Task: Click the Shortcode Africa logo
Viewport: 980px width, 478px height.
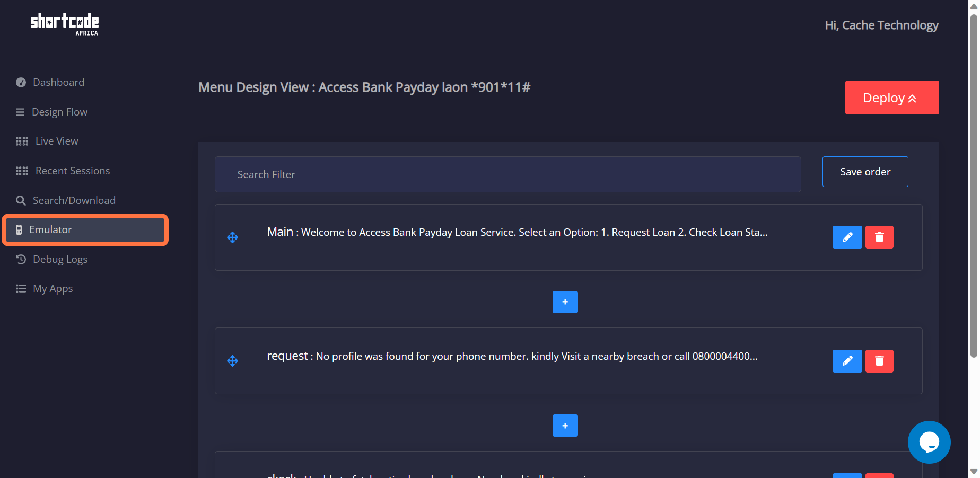Action: [65, 24]
